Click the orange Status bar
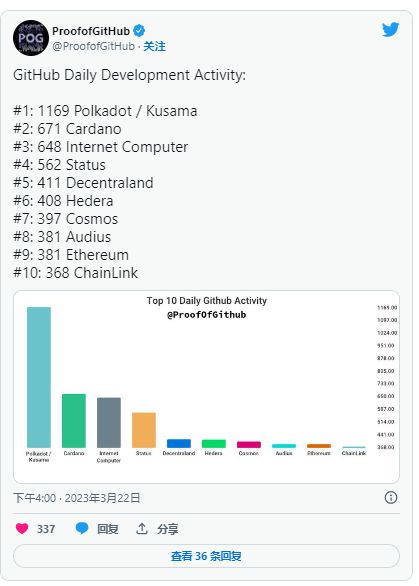 144,430
